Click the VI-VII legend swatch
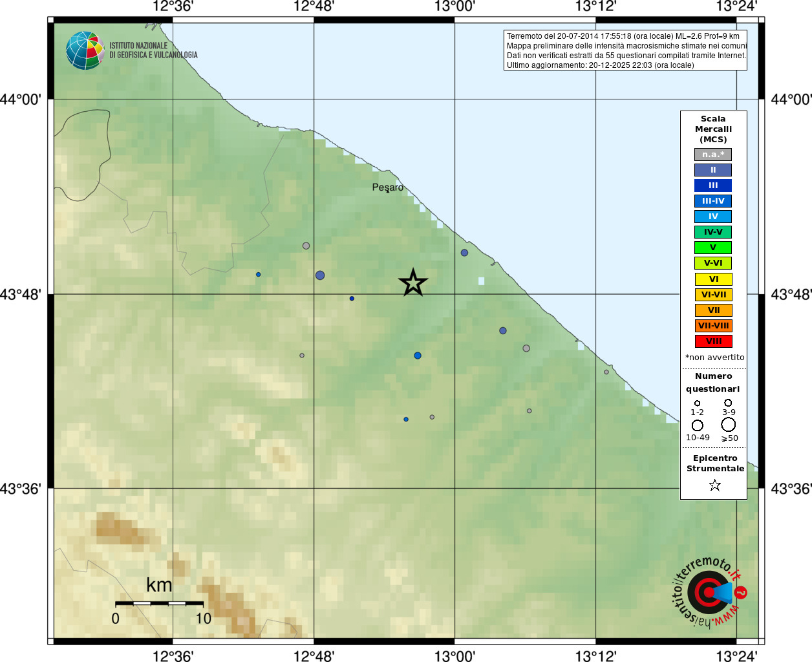The height and width of the screenshot is (662, 812). [x=714, y=295]
